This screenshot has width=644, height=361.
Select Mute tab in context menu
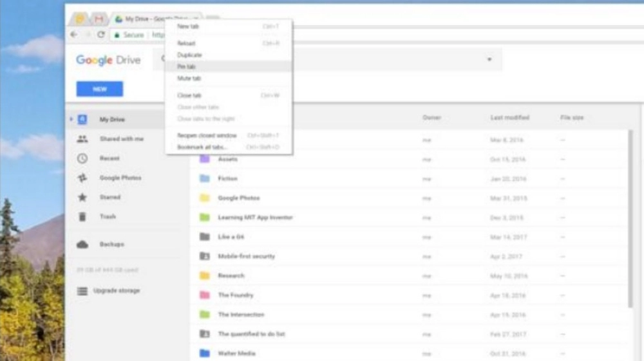[x=189, y=78]
